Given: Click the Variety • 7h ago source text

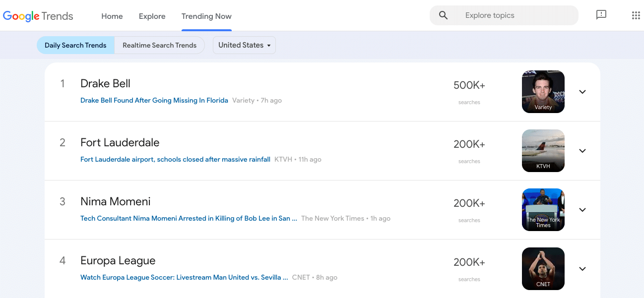Looking at the screenshot, I should tap(257, 100).
